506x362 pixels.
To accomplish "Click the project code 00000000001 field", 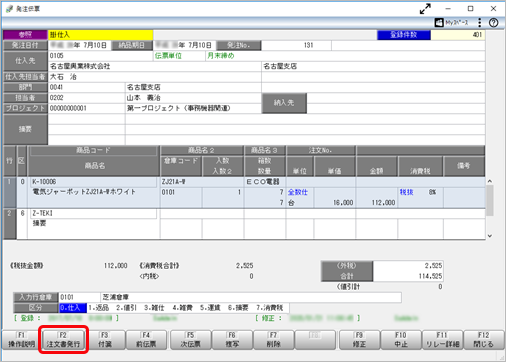I will point(86,108).
